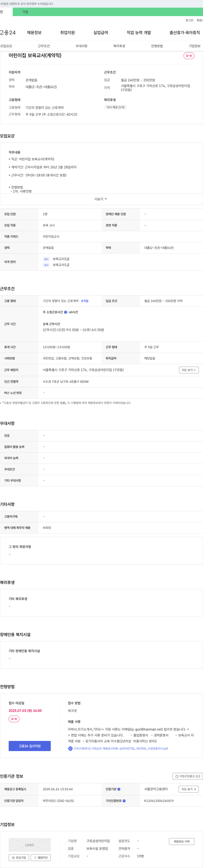The height and width of the screenshot is (868, 203).
Task: Click the registration time 2025.06.24 13:32:40
Action: click(x=58, y=789)
